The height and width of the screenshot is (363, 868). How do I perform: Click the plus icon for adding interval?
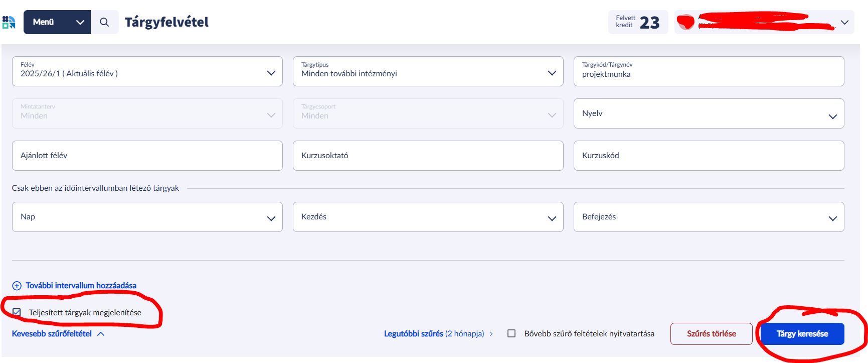pos(17,286)
